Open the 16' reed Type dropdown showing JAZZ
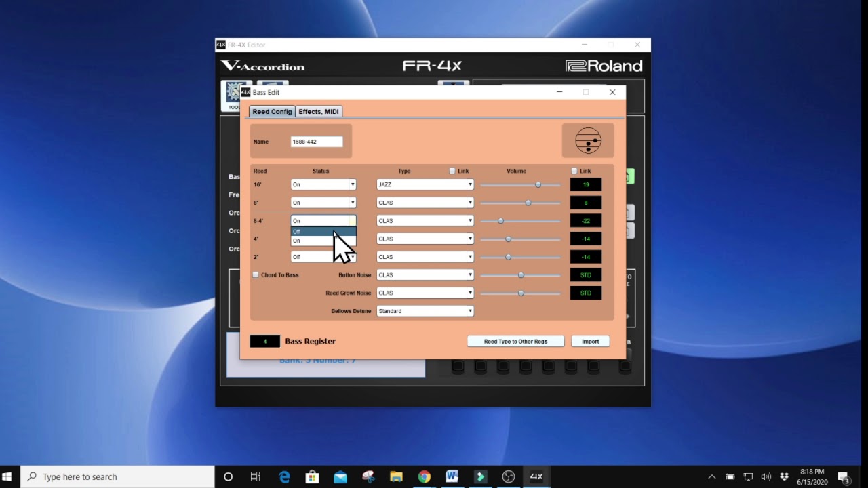The height and width of the screenshot is (488, 868). [425, 184]
